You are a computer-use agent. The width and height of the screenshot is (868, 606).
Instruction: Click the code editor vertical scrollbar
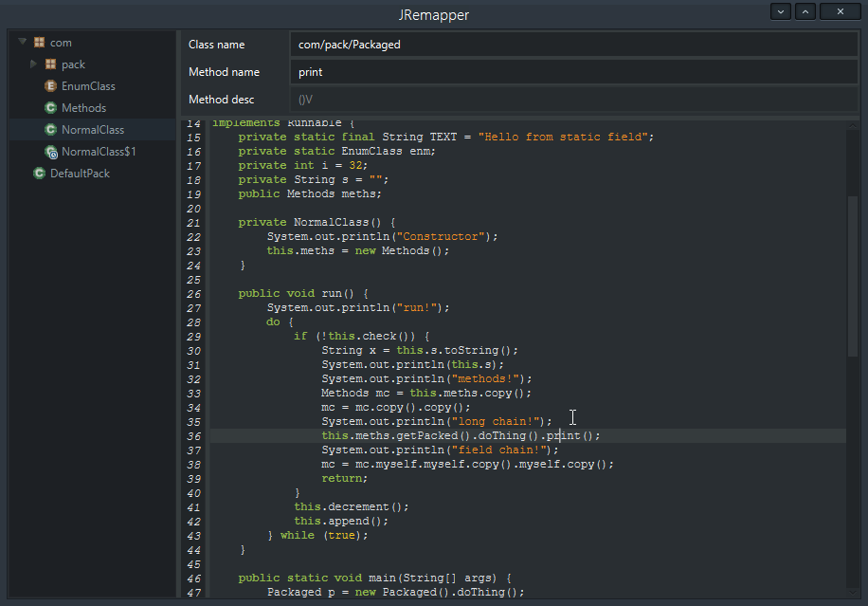coord(852,275)
